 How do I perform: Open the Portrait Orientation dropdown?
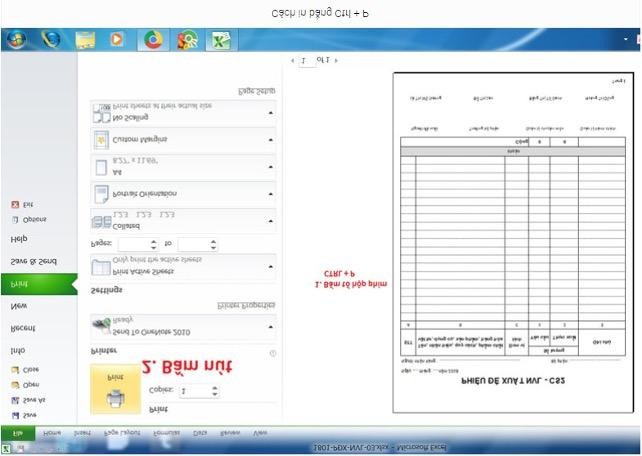click(x=183, y=194)
